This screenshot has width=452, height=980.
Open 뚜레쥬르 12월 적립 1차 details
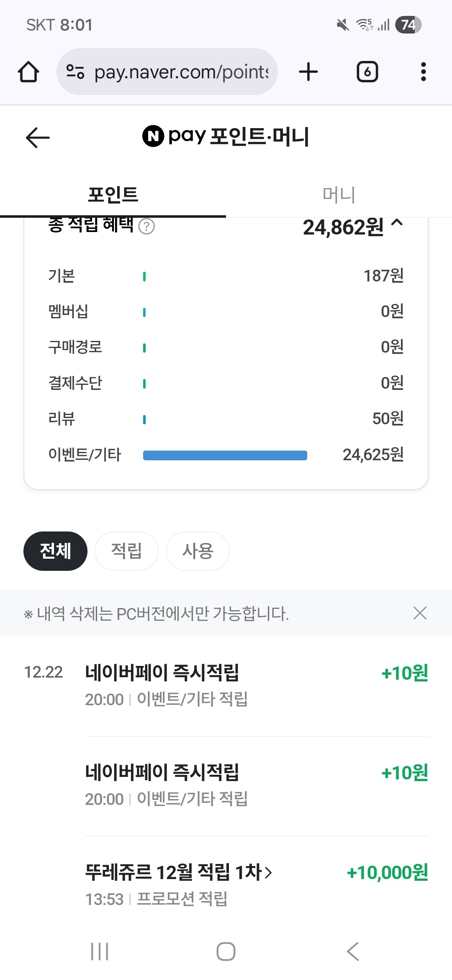pos(179,872)
